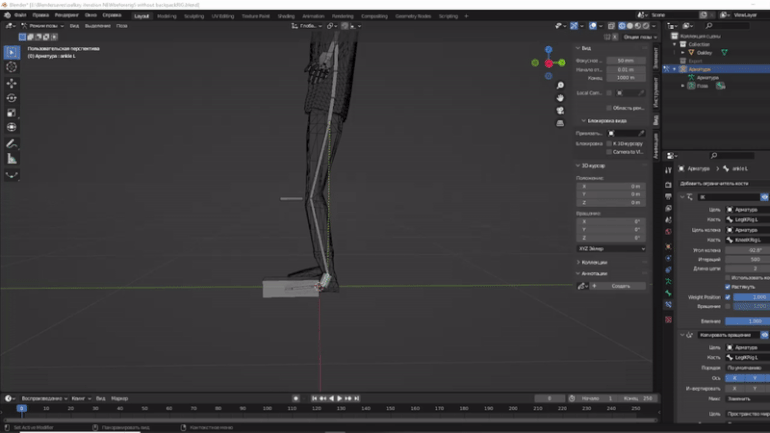
Task: Pick the Annotate pencil tool
Action: pos(12,144)
